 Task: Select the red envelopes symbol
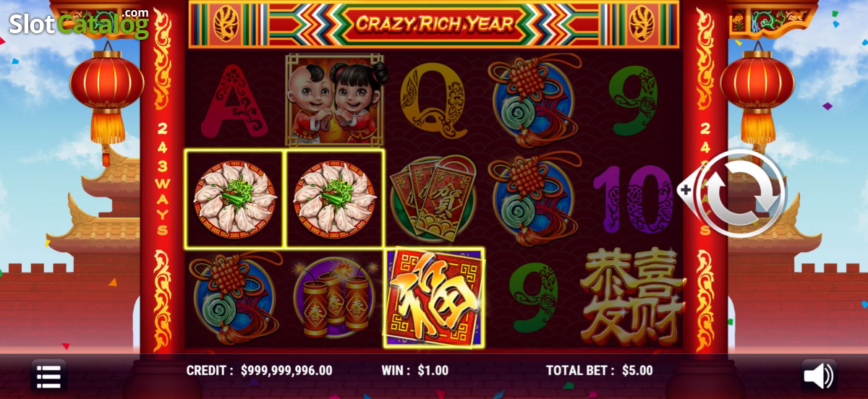coord(433,199)
